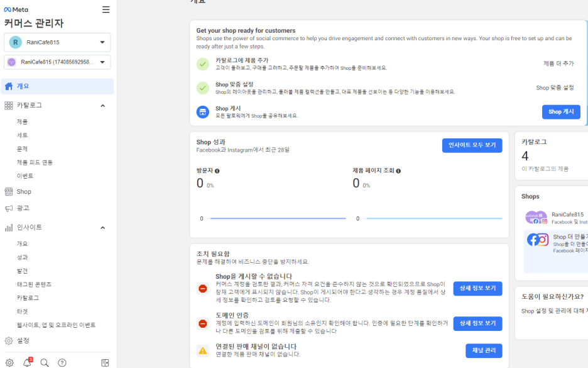This screenshot has height=368, width=588.
Task: Collapse the 인사이트 section chevron
Action: point(103,228)
